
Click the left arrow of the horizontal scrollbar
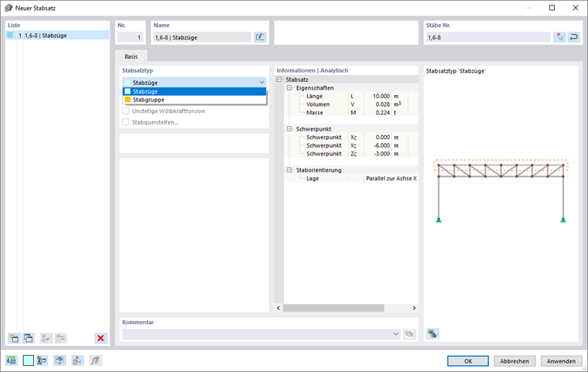point(279,309)
